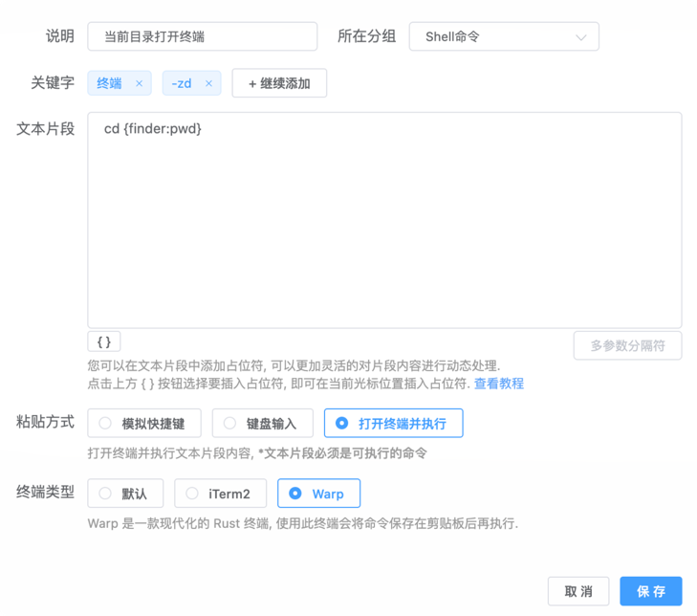Click the -zd keyword tag label
This screenshot has height=616, width=697.
[x=182, y=83]
